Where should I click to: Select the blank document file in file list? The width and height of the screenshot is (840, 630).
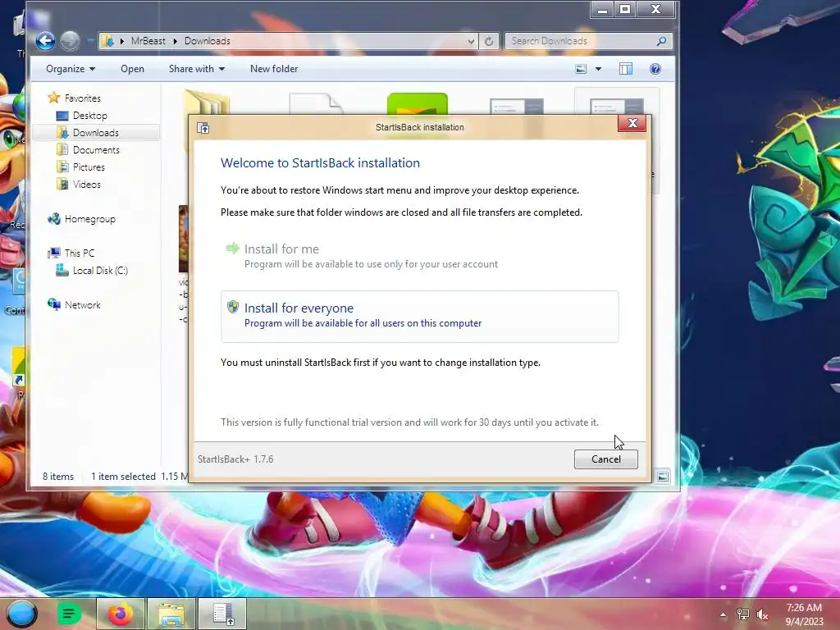[316, 103]
